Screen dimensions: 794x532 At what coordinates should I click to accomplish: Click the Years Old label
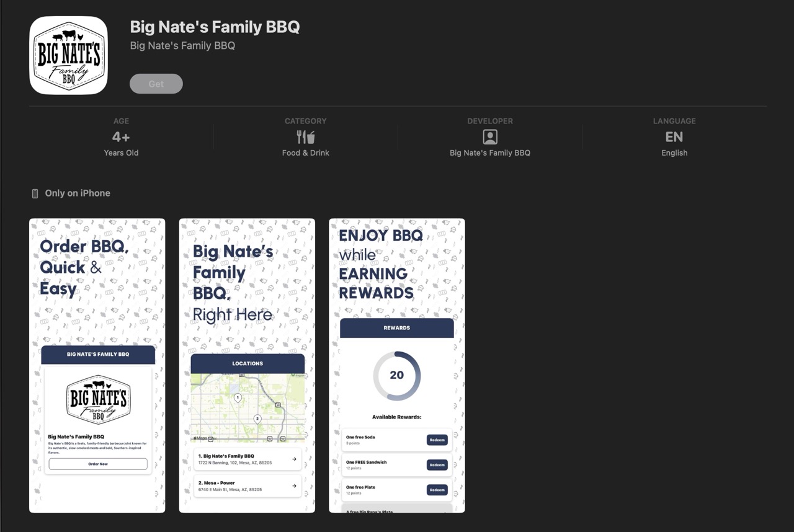[x=121, y=153]
